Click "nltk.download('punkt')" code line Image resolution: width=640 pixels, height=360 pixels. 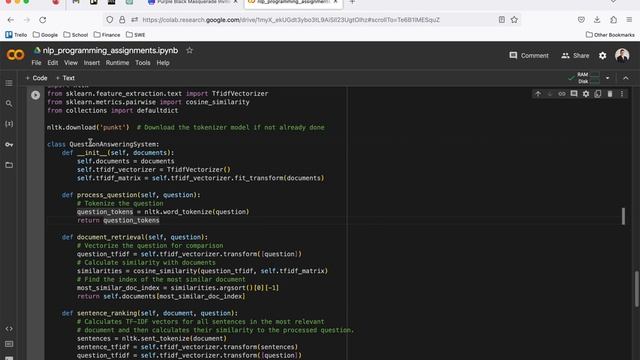[x=88, y=127]
